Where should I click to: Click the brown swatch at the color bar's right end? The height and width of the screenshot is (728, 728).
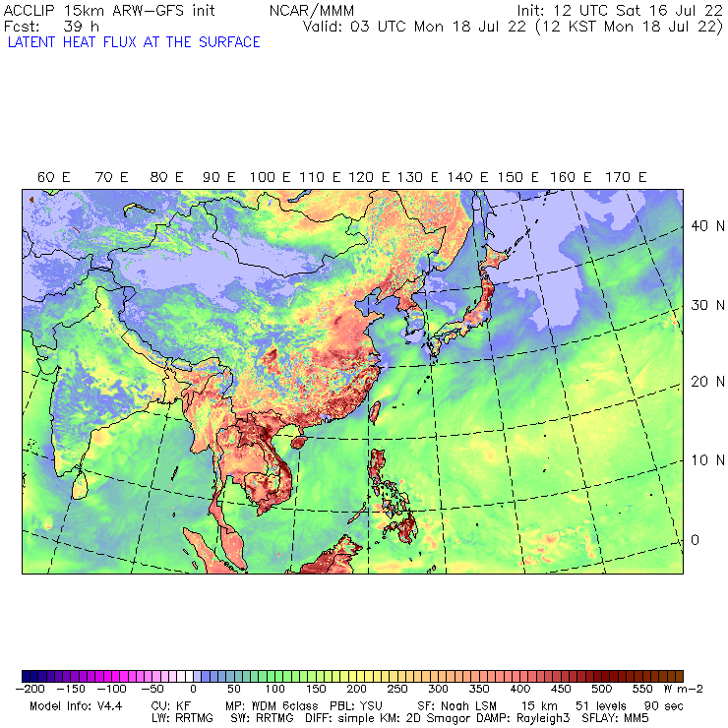pos(679,676)
